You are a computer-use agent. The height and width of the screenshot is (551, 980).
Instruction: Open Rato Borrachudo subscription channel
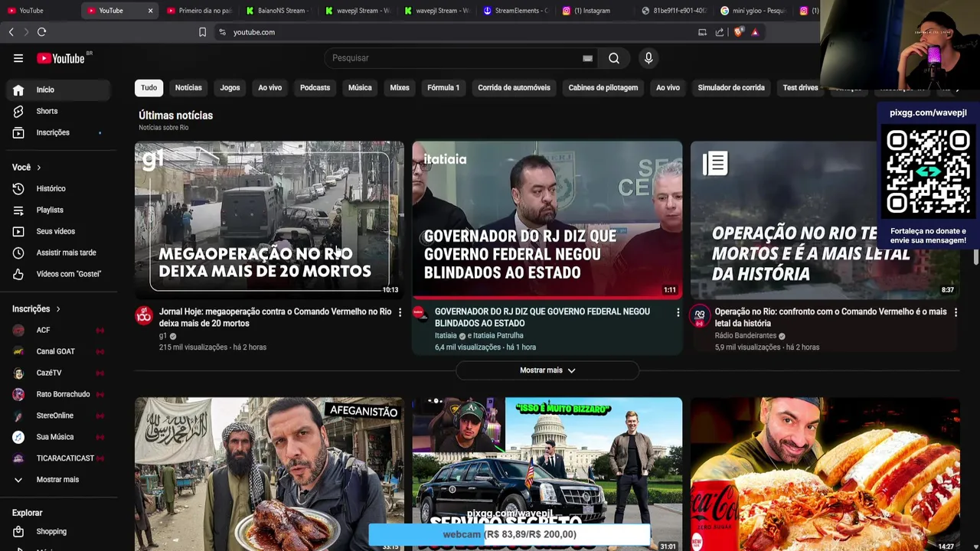coord(58,395)
